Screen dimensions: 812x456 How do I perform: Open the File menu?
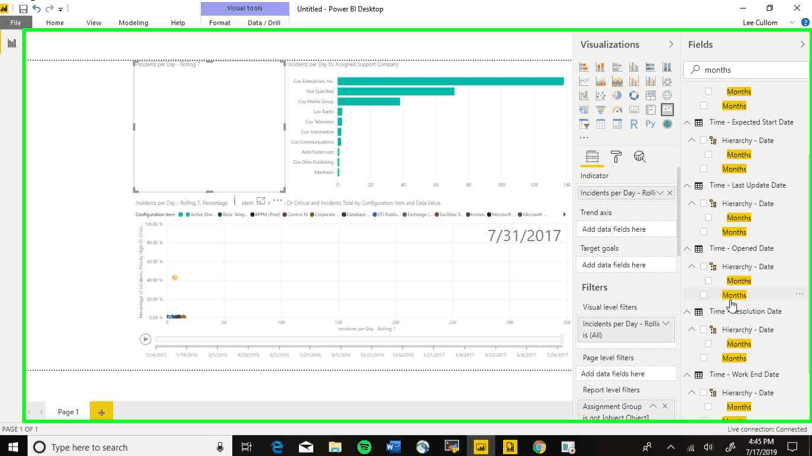pos(16,23)
